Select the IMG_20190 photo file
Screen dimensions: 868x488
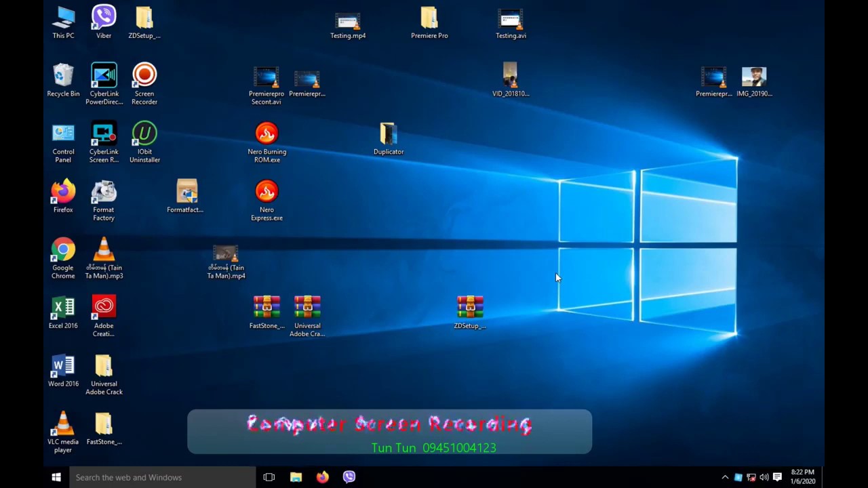click(754, 81)
